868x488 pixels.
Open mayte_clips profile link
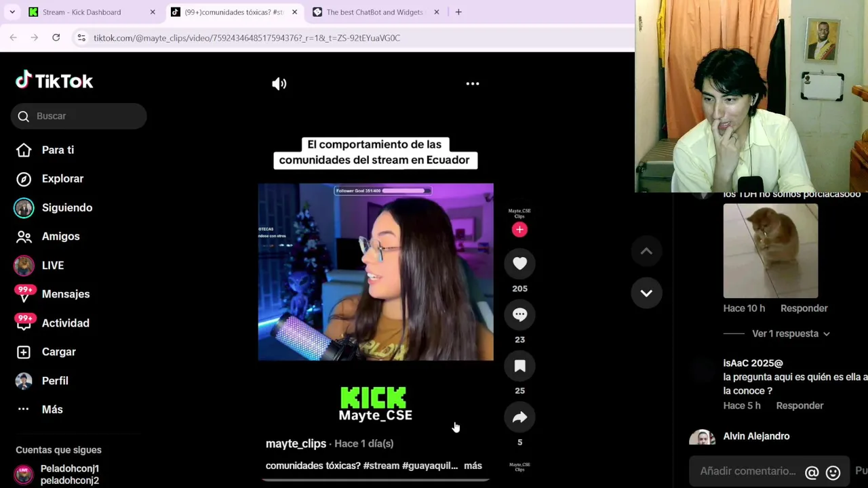[296, 443]
